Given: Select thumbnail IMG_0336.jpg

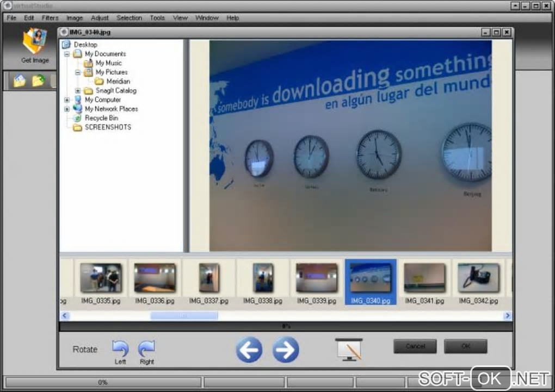Looking at the screenshot, I should [155, 283].
